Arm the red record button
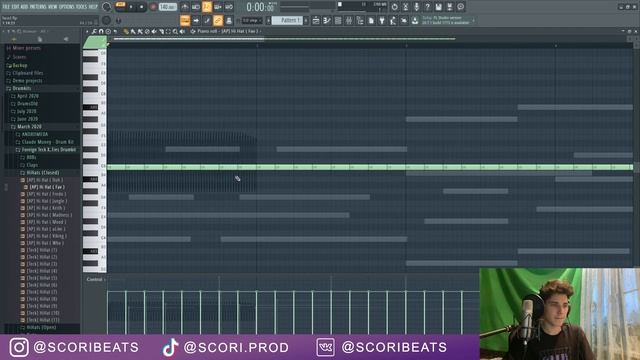 pyautogui.click(x=153, y=7)
